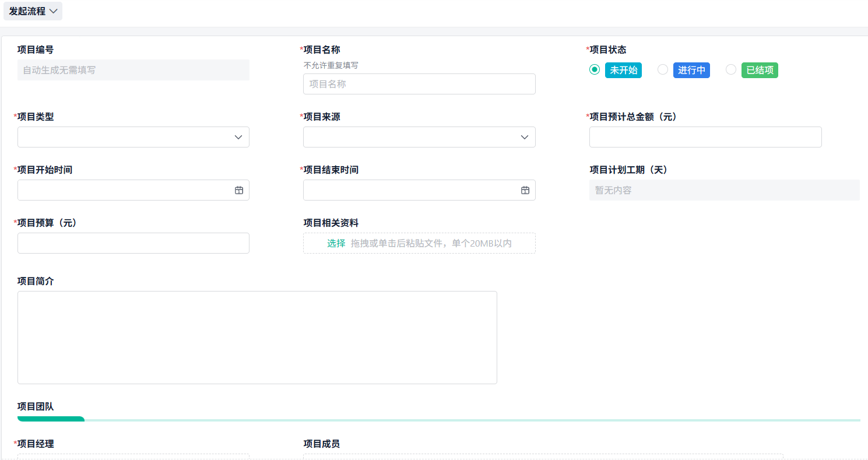Click the 项目简介 text area
The image size is (868, 460).
click(256, 337)
